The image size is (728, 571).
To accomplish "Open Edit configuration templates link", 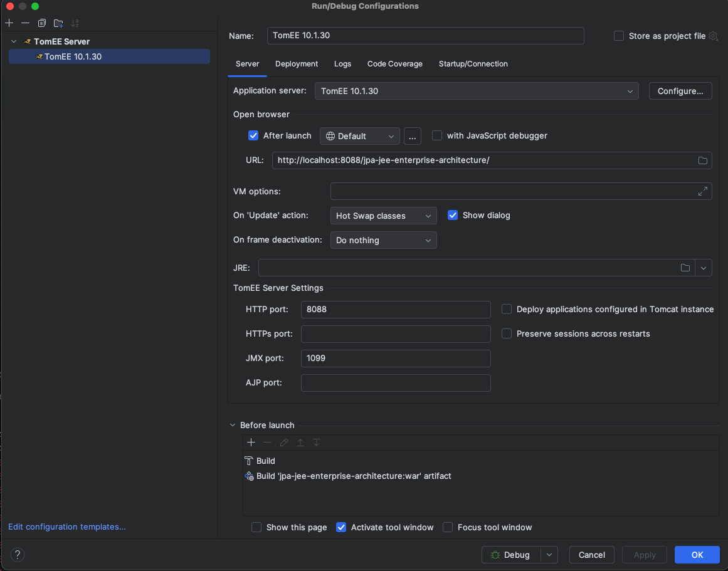I will tap(67, 527).
